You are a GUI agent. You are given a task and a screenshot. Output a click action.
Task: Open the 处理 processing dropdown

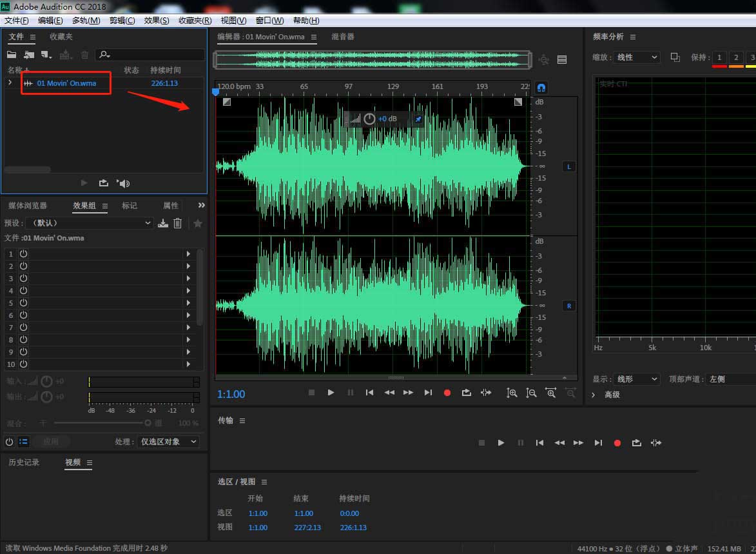168,442
